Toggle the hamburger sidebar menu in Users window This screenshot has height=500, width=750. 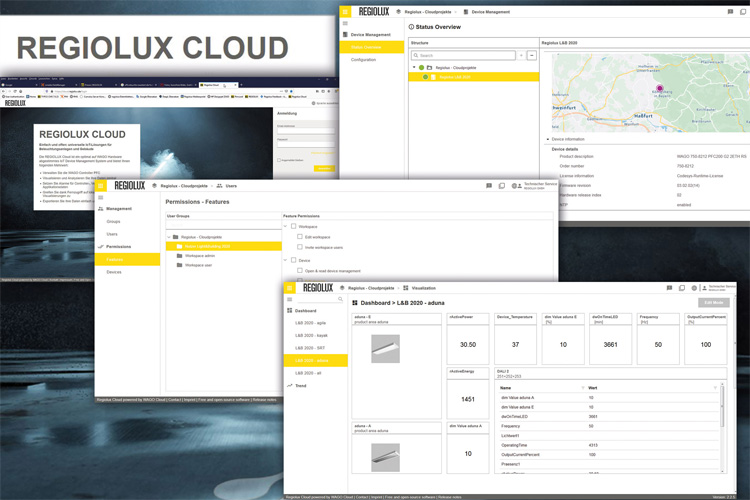100,197
